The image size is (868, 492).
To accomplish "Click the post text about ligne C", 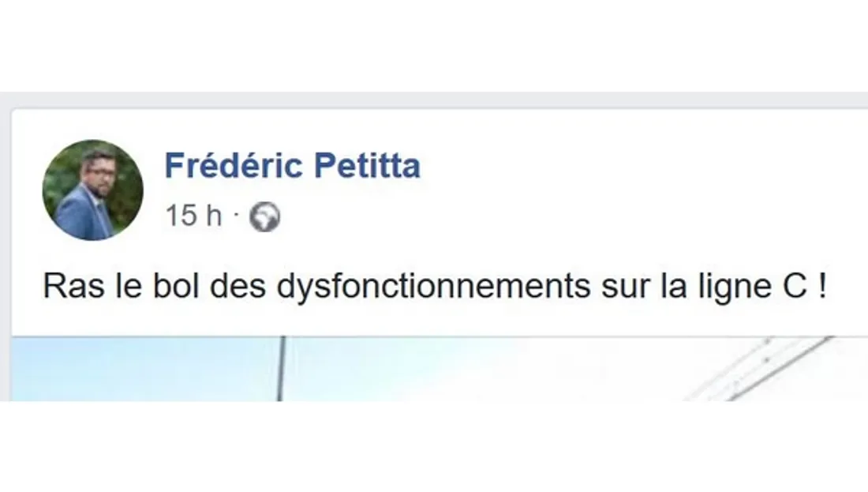I will tap(434, 287).
